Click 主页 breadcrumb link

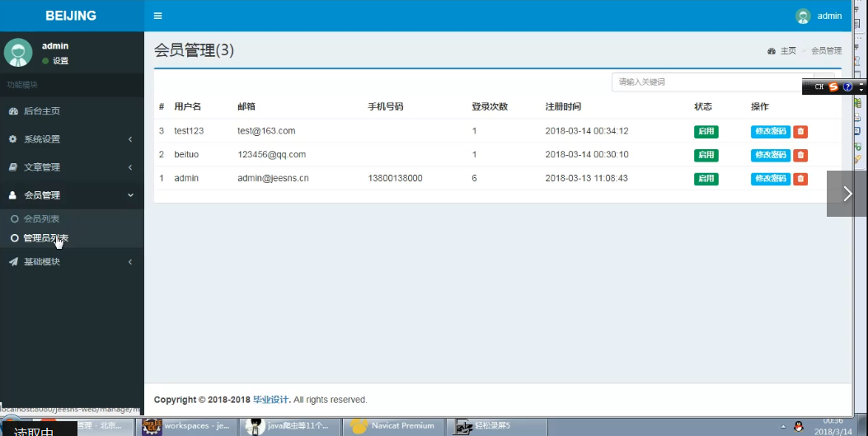click(x=788, y=51)
